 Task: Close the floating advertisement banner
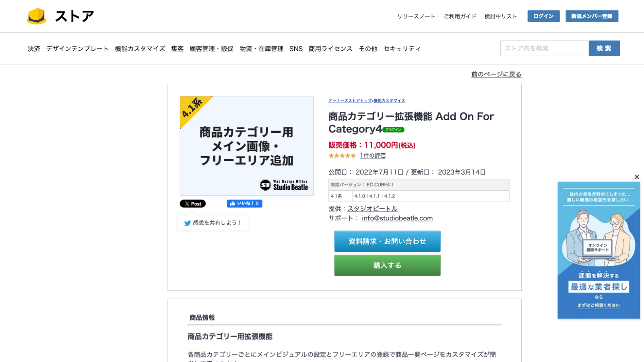pyautogui.click(x=637, y=177)
